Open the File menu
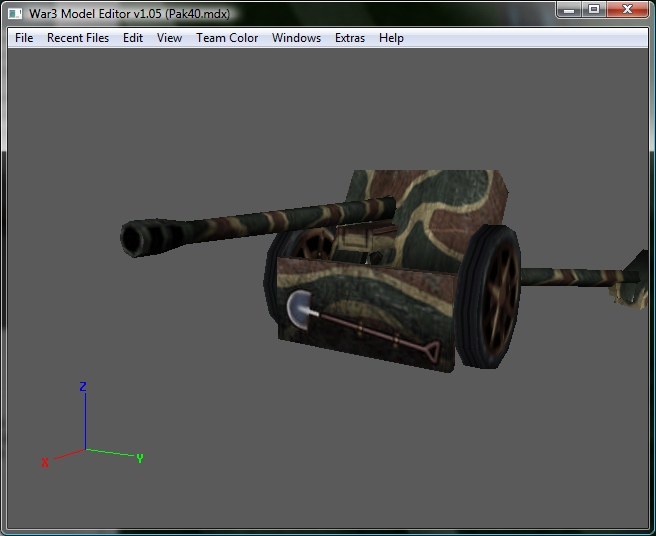The image size is (656, 536). pos(24,38)
